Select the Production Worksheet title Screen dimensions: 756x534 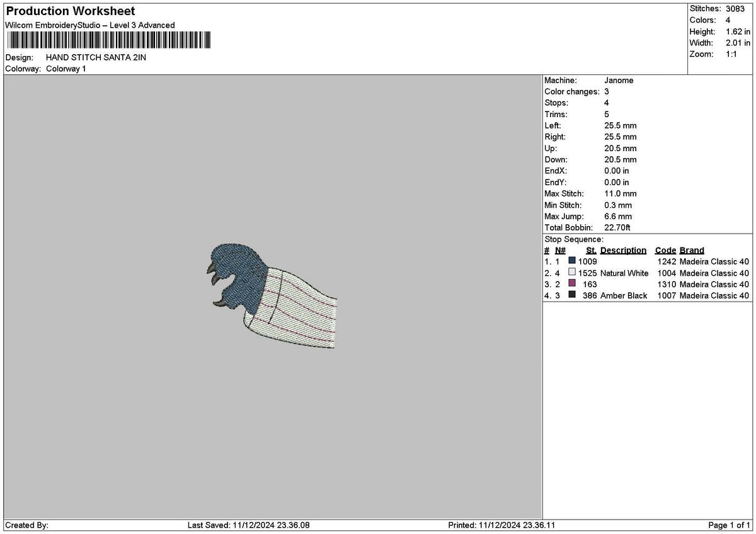tap(70, 11)
